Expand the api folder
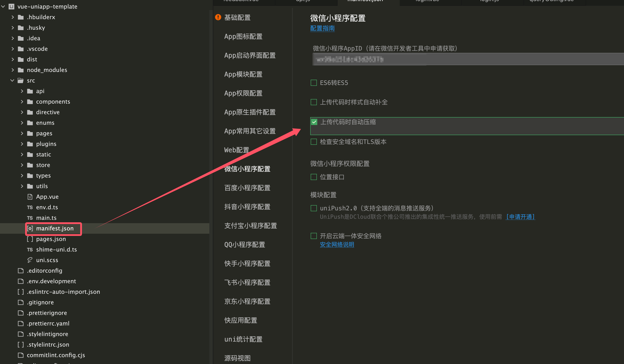Image resolution: width=624 pixels, height=364 pixels. click(22, 91)
